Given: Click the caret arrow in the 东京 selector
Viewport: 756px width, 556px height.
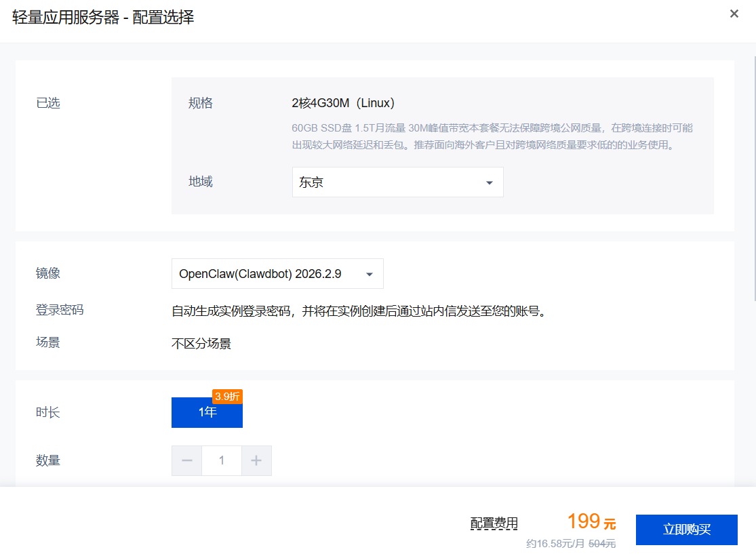Looking at the screenshot, I should click(489, 183).
